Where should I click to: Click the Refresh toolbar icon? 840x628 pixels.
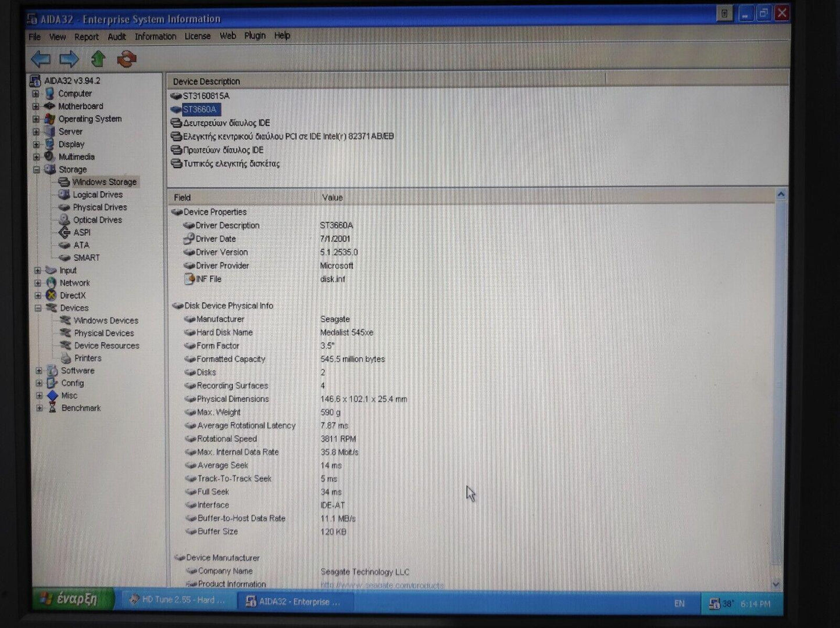coord(126,59)
